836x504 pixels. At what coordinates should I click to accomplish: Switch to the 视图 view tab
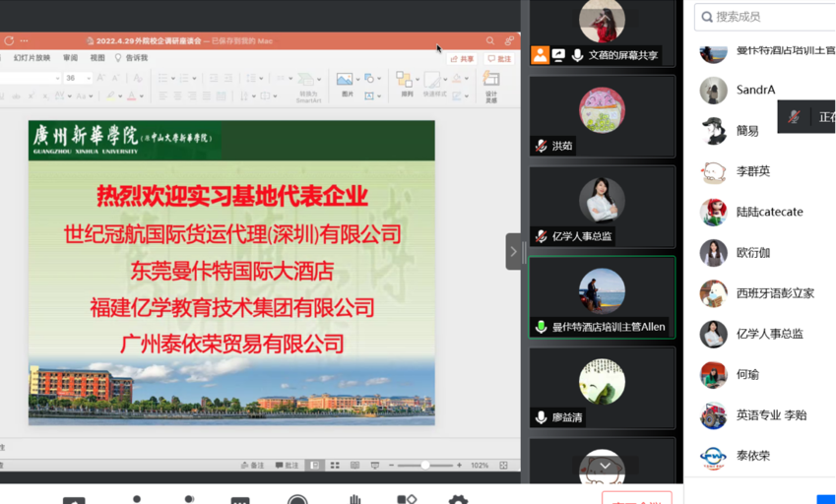click(x=97, y=59)
